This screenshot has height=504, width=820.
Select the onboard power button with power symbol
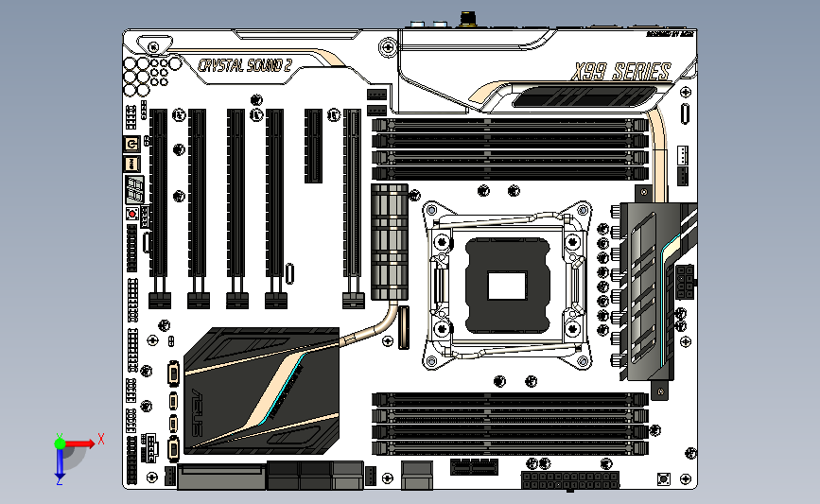pyautogui.click(x=131, y=144)
